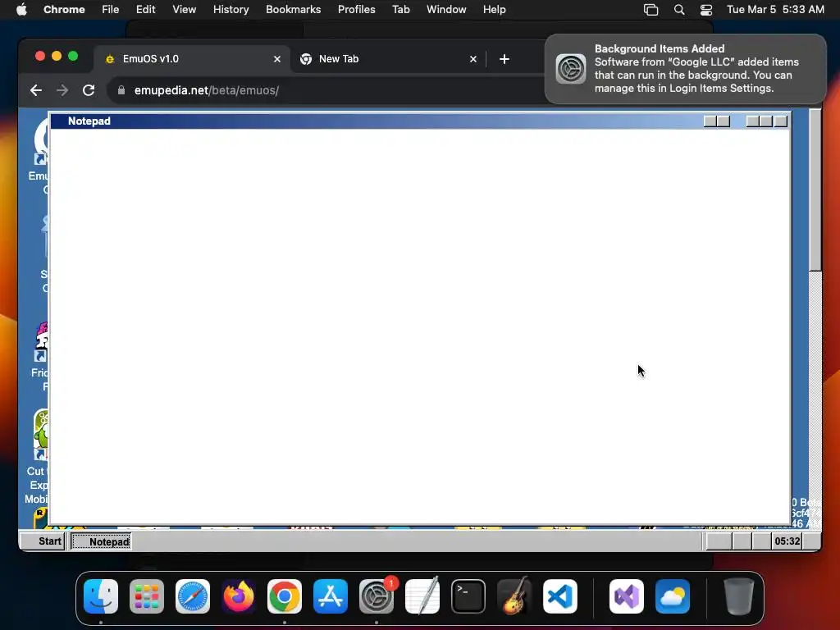Close the New Tab tab
Viewport: 840px width, 630px height.
click(x=473, y=59)
